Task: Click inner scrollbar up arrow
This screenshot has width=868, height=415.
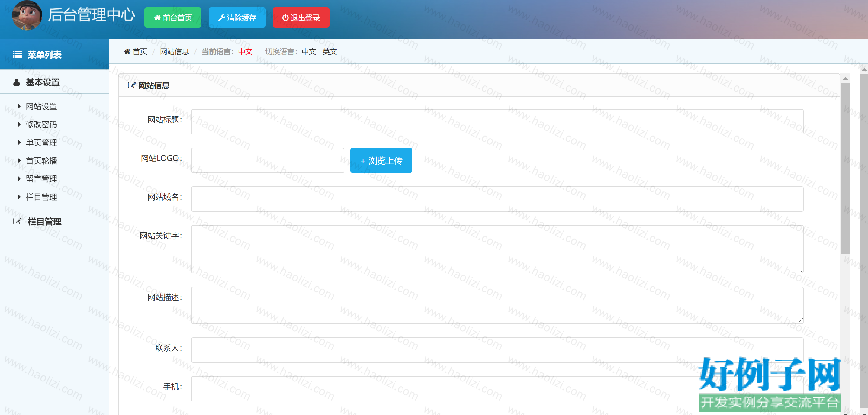Action: (x=845, y=79)
